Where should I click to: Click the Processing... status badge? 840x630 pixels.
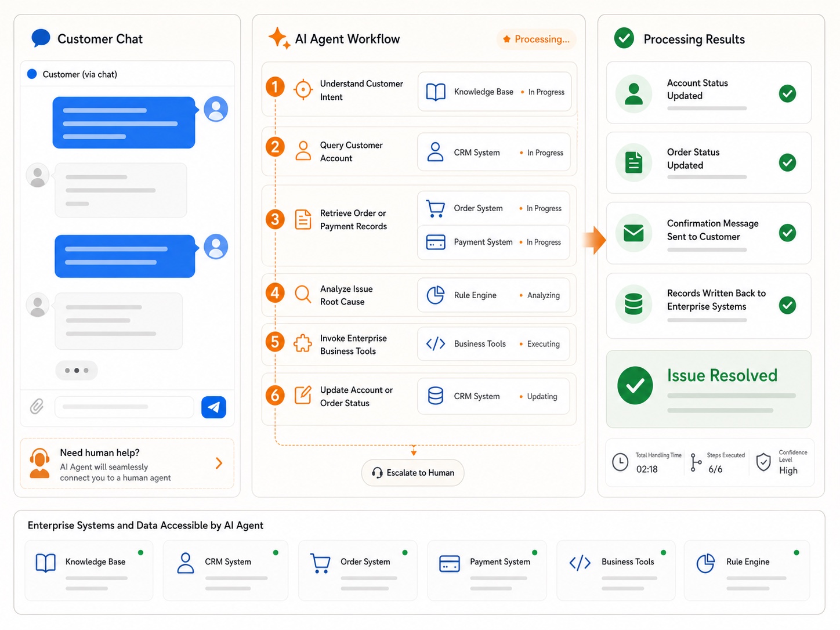[537, 39]
